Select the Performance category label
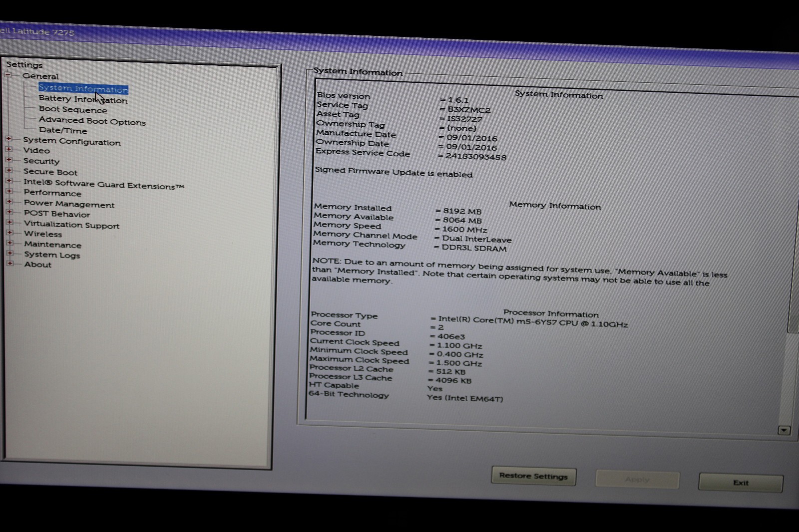This screenshot has height=532, width=799. [x=52, y=193]
